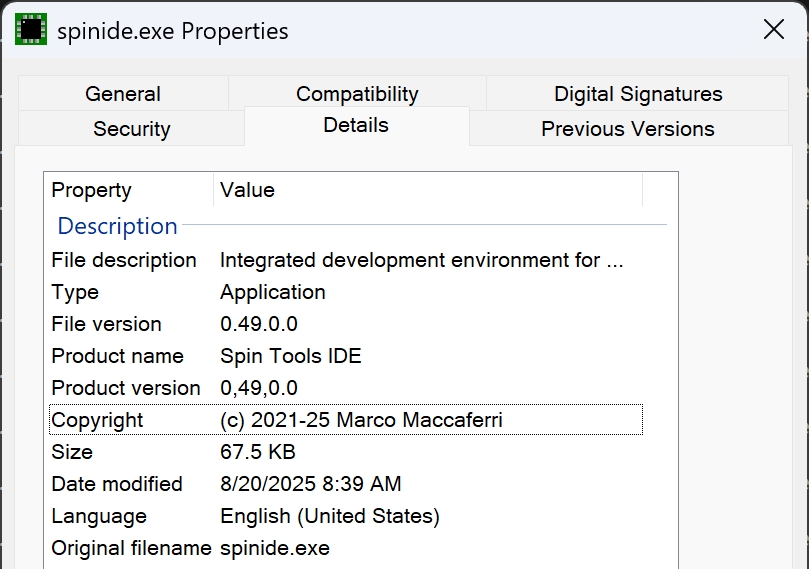This screenshot has width=809, height=569.
Task: Click value 'Integrated development environment for ...'
Action: (422, 260)
